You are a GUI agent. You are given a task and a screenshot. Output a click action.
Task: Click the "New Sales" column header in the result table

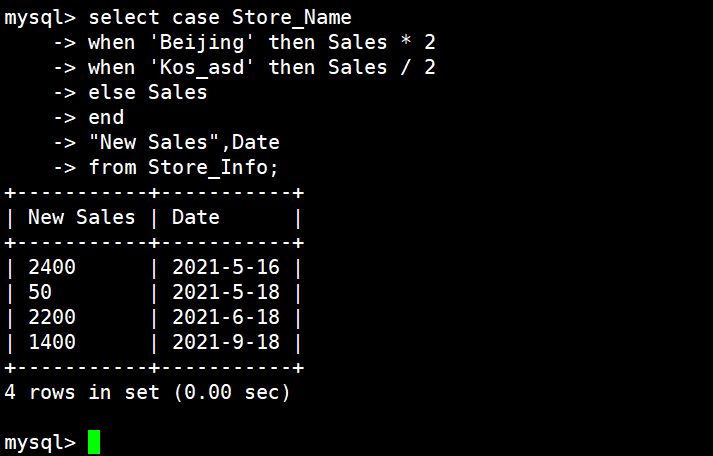click(81, 217)
